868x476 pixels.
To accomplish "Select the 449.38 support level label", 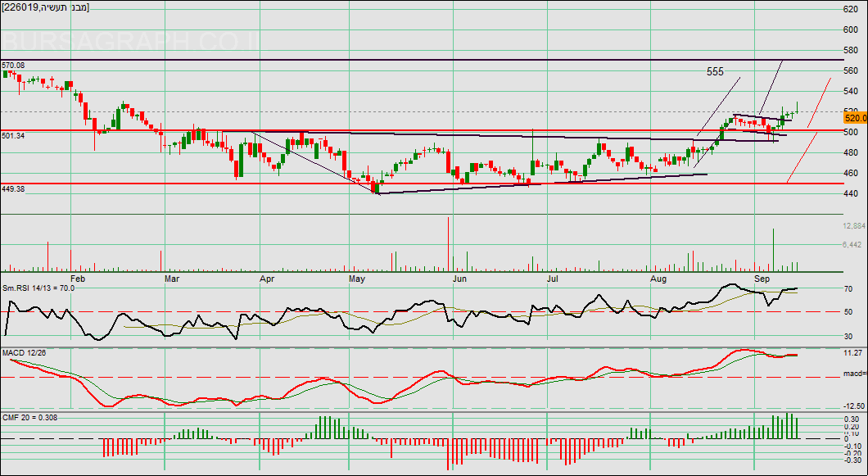I will [13, 188].
